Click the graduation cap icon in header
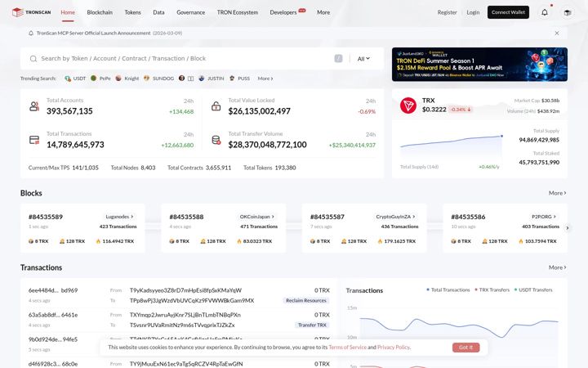The image size is (588, 368). click(x=568, y=12)
